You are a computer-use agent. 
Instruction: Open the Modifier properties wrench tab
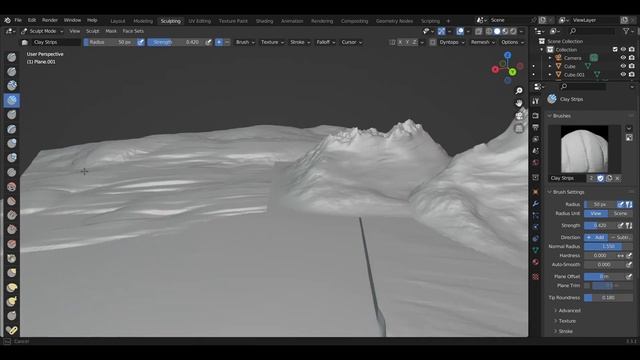pos(536,204)
